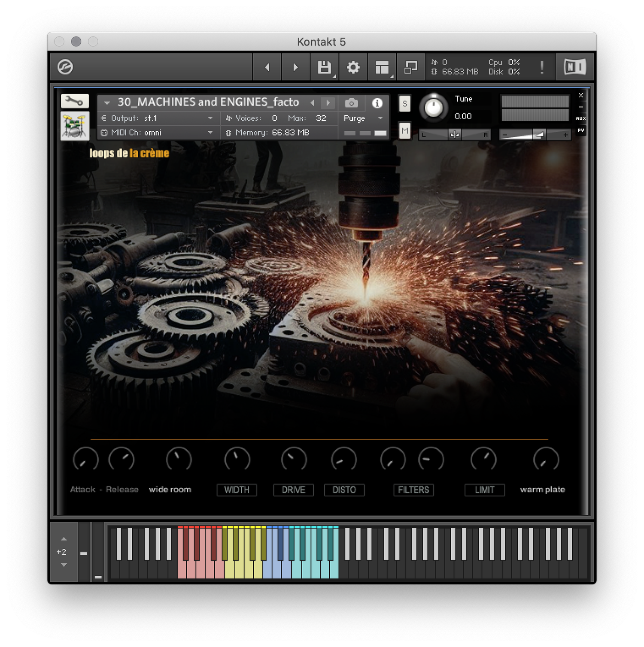This screenshot has width=644, height=647.
Task: Open the workspace view layout icon
Action: click(381, 67)
